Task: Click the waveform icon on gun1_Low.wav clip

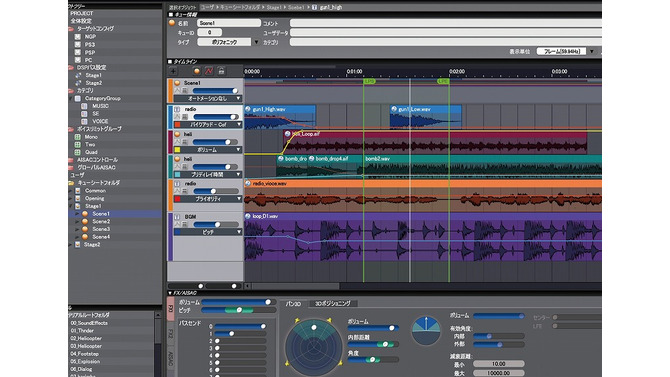Action: [394, 109]
